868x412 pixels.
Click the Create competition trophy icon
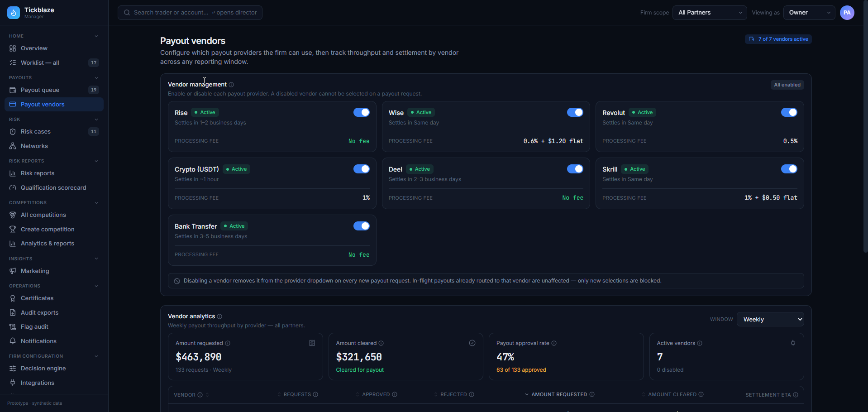click(13, 230)
